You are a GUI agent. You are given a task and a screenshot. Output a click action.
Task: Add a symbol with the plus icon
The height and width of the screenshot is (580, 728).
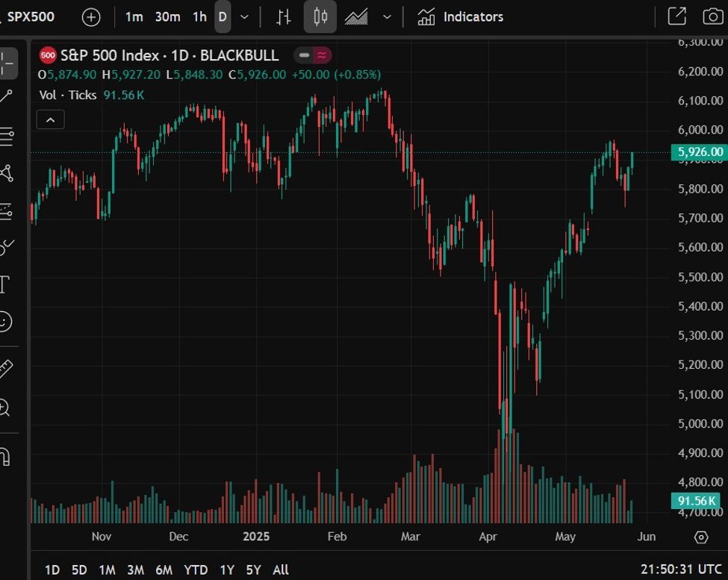click(91, 17)
